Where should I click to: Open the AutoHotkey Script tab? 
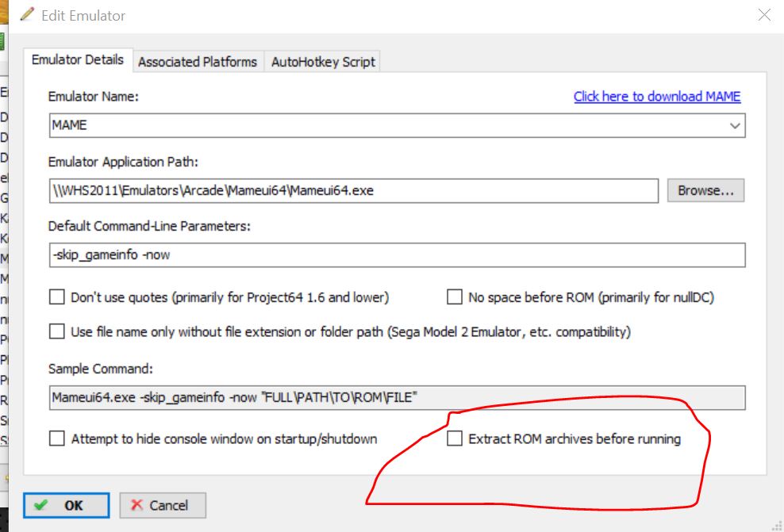point(322,62)
